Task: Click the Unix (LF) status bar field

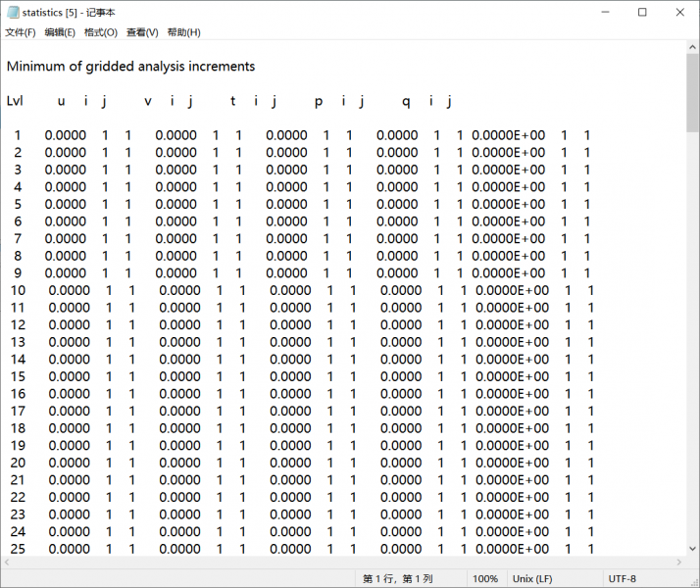Action: pyautogui.click(x=532, y=579)
